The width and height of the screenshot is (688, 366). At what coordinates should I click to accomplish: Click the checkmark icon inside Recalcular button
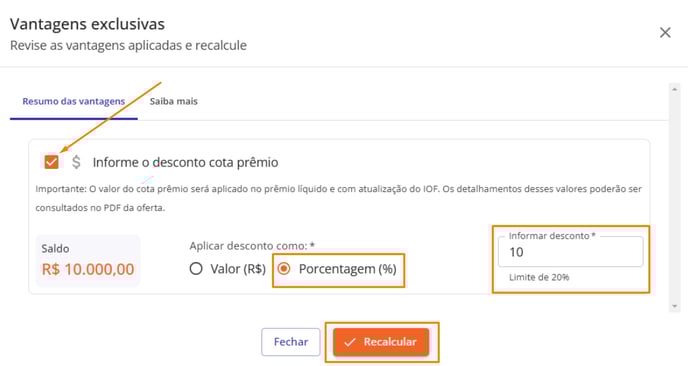(x=350, y=342)
